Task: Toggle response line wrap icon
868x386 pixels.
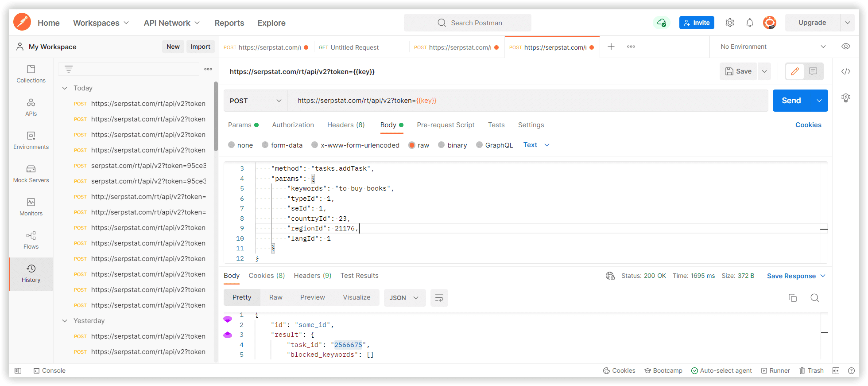Action: point(439,298)
